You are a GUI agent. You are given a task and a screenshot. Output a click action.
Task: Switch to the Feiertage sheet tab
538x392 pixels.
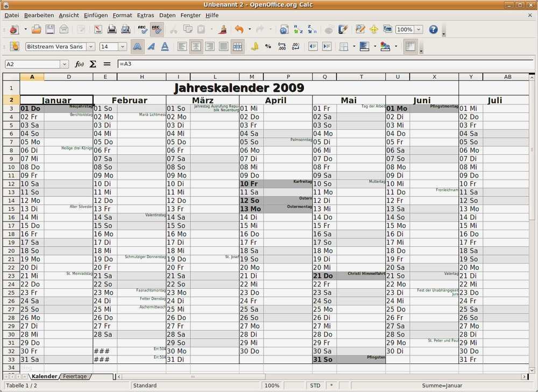[x=75, y=376]
